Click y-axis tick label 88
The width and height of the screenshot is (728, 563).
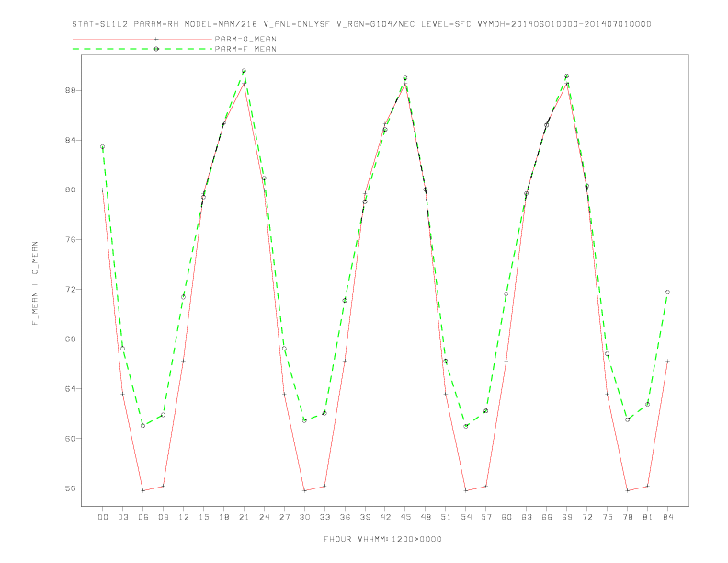[x=71, y=90]
